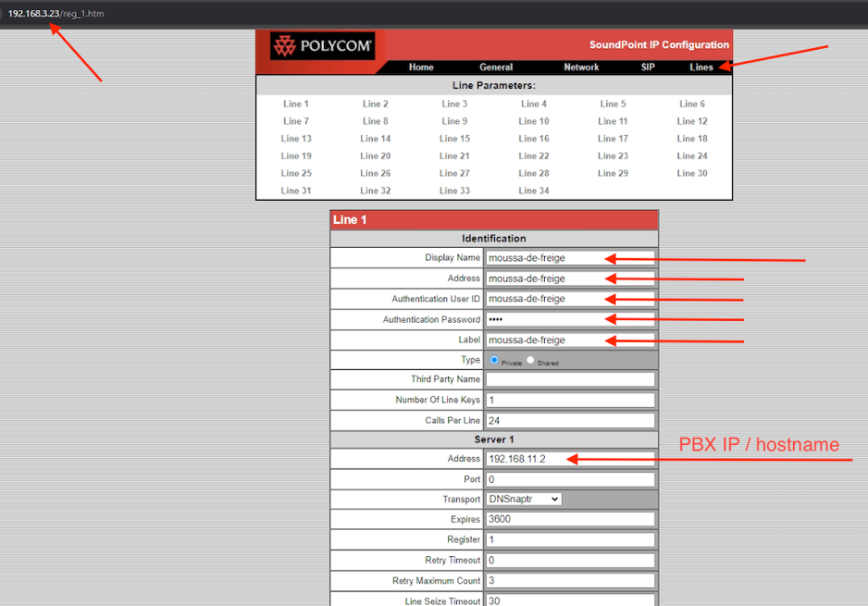The height and width of the screenshot is (606, 868).
Task: Switch to the General menu tab
Action: [x=496, y=68]
